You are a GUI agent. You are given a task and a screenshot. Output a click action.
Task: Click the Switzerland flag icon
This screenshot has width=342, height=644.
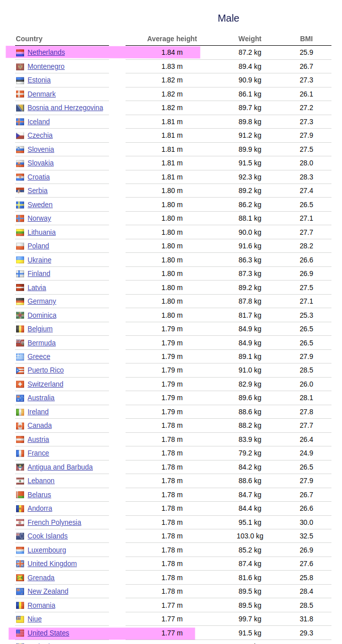click(20, 385)
